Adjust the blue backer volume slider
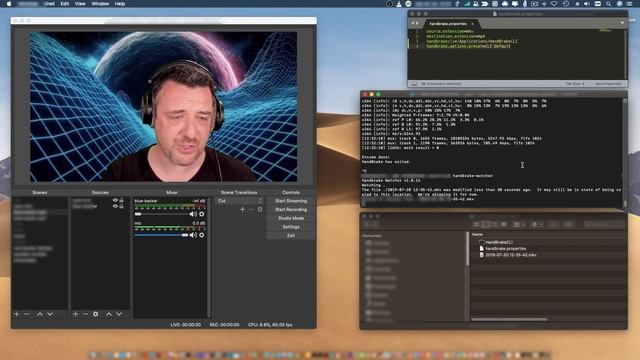Viewport: 640px width, 360px height. (161, 214)
